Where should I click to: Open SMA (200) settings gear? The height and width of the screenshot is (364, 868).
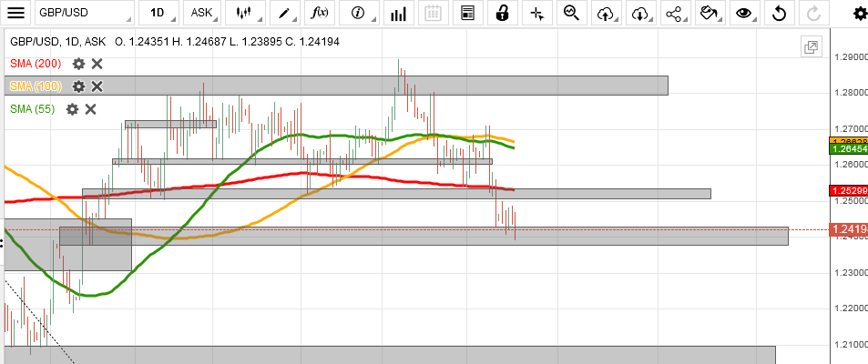pyautogui.click(x=78, y=64)
